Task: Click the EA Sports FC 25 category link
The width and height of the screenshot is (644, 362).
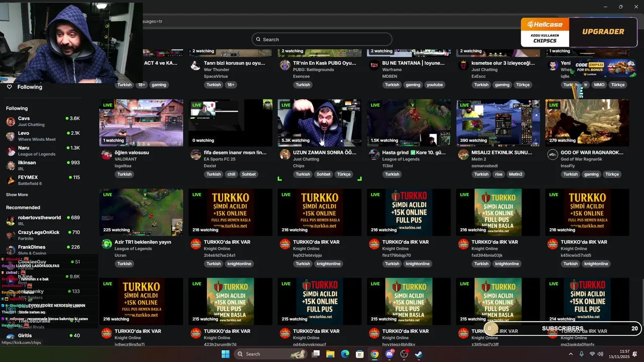Action: click(219, 159)
